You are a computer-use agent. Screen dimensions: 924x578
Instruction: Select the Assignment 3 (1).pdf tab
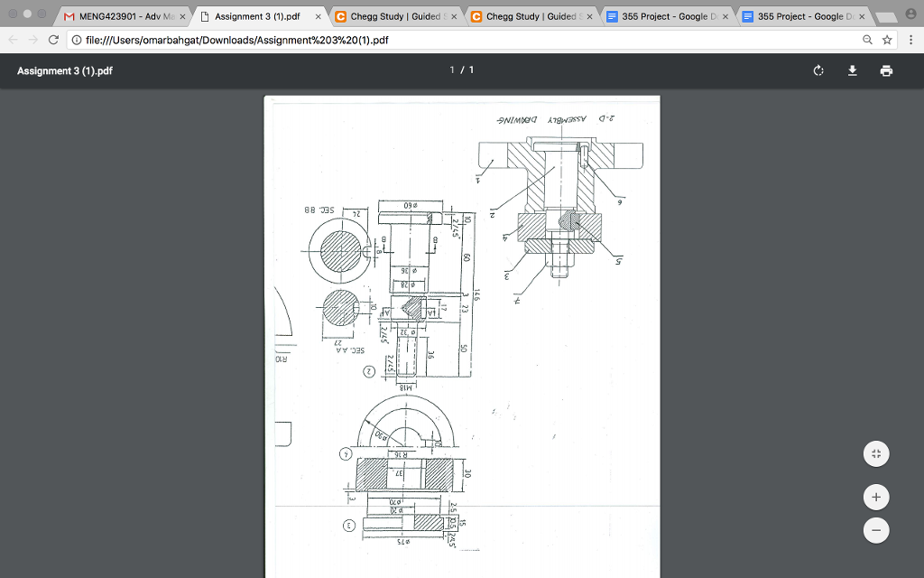(257, 16)
